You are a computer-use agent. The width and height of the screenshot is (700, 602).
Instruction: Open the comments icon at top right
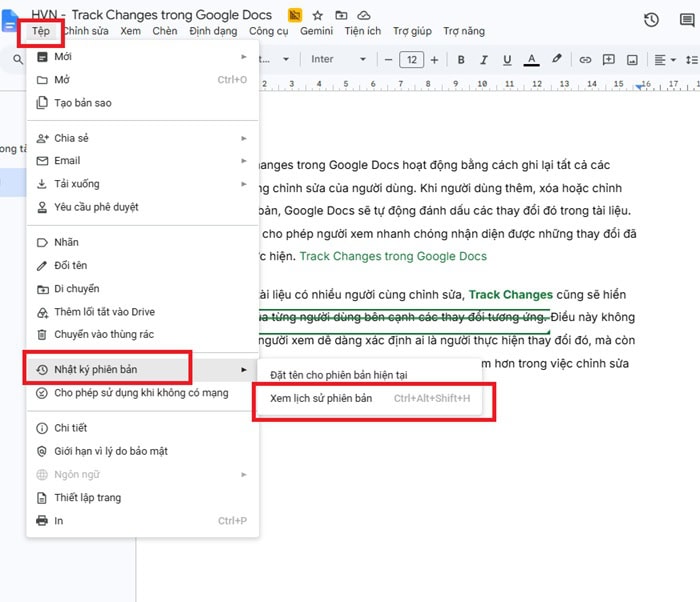tap(687, 20)
